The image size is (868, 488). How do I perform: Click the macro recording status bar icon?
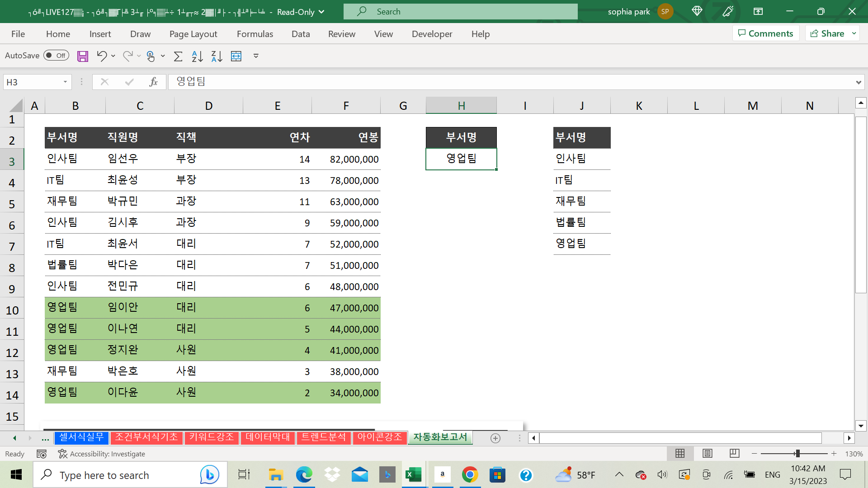[x=42, y=454]
